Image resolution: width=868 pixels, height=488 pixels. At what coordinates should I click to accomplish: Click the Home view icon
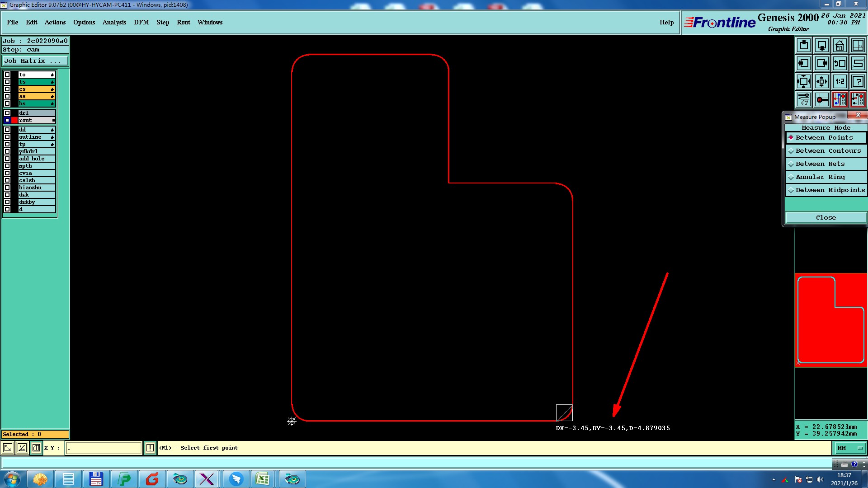click(840, 46)
